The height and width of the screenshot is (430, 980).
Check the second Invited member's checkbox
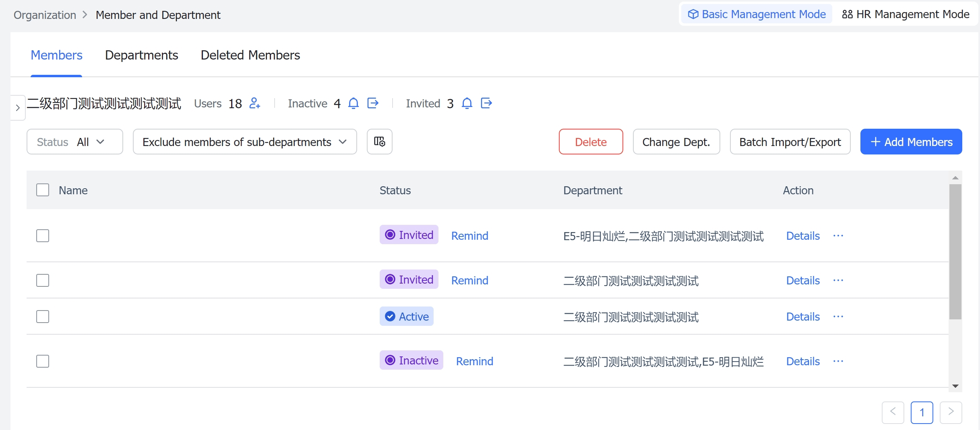coord(43,280)
